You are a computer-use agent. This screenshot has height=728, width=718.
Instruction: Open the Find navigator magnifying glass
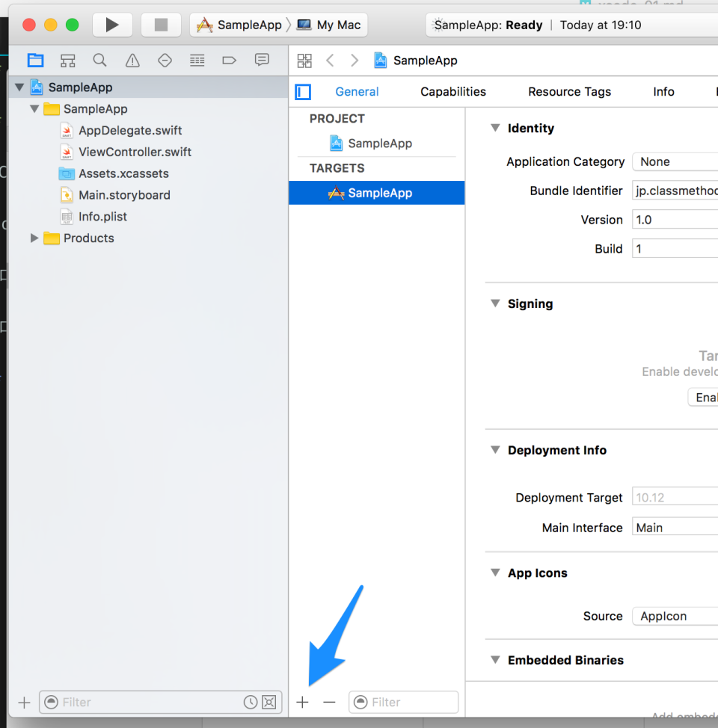pyautogui.click(x=99, y=60)
